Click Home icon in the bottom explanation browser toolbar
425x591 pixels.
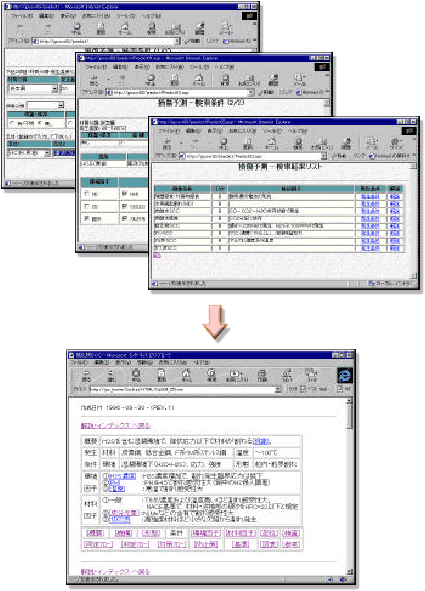coord(186,375)
